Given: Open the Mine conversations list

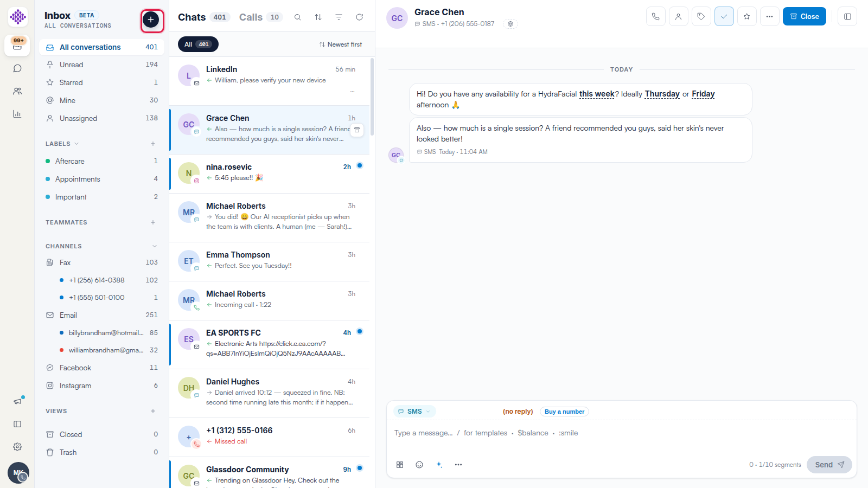Looking at the screenshot, I should [101, 100].
